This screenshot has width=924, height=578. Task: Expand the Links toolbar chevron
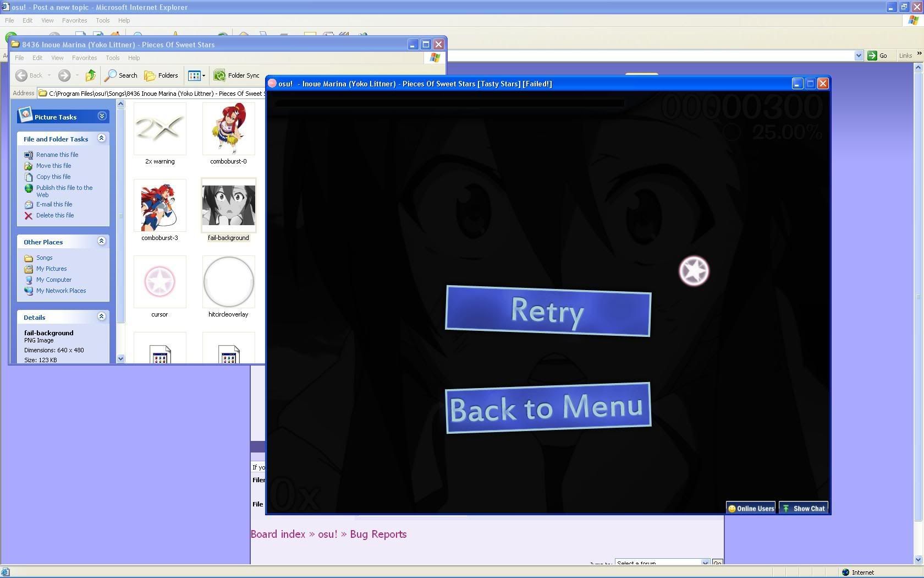[919, 53]
